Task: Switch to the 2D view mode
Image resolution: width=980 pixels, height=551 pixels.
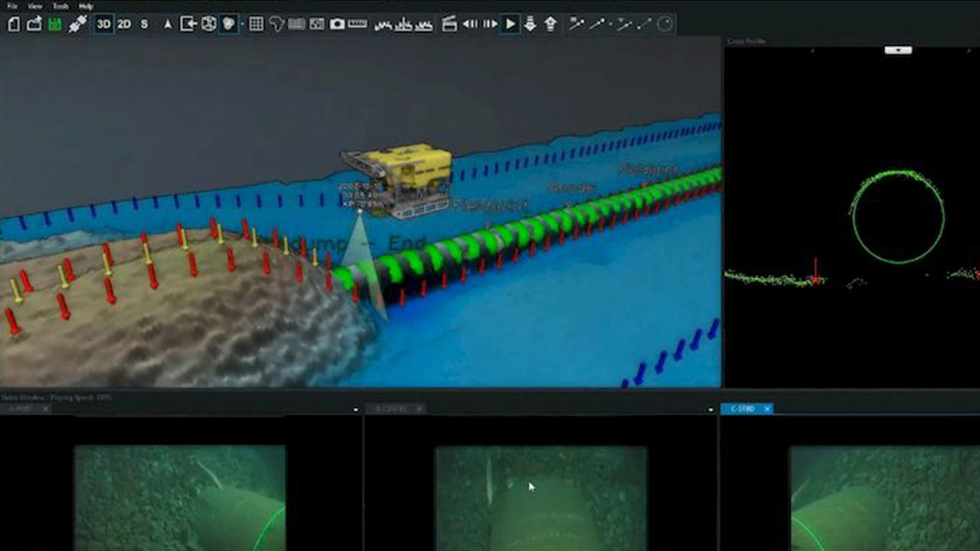Action: pos(124,24)
